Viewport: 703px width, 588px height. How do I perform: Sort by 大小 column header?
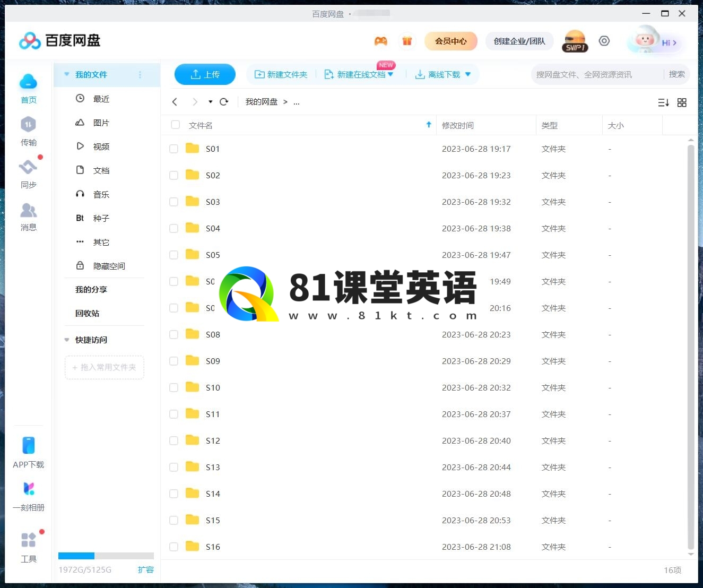coord(615,125)
